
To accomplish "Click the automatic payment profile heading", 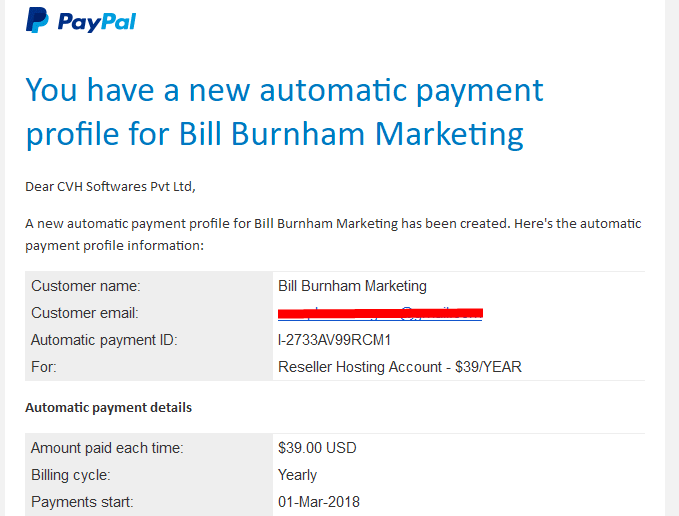I will (284, 112).
